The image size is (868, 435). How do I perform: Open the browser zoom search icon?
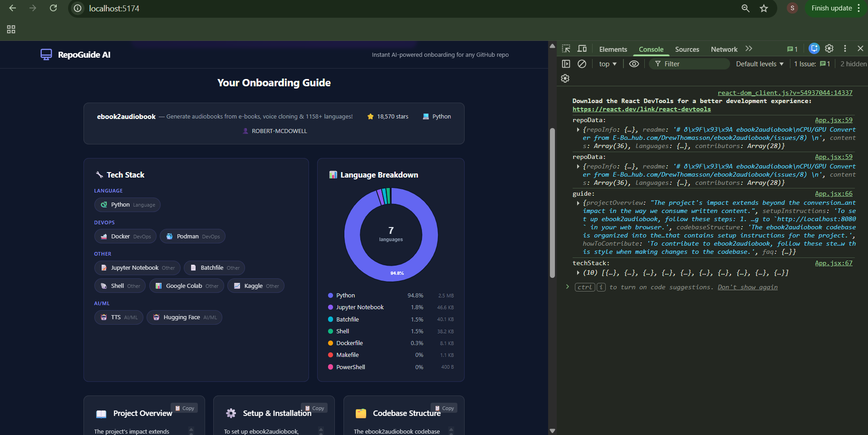point(745,8)
